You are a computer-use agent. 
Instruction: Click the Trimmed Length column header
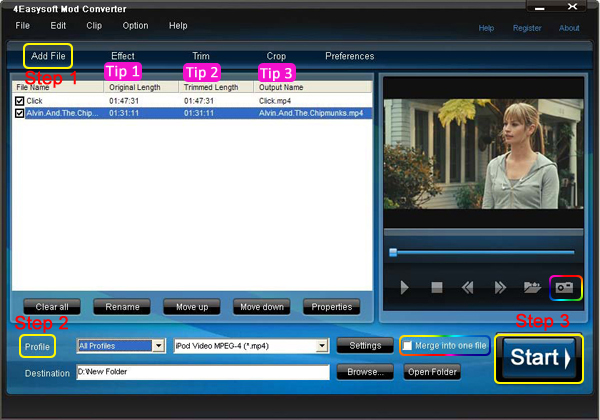coord(216,87)
